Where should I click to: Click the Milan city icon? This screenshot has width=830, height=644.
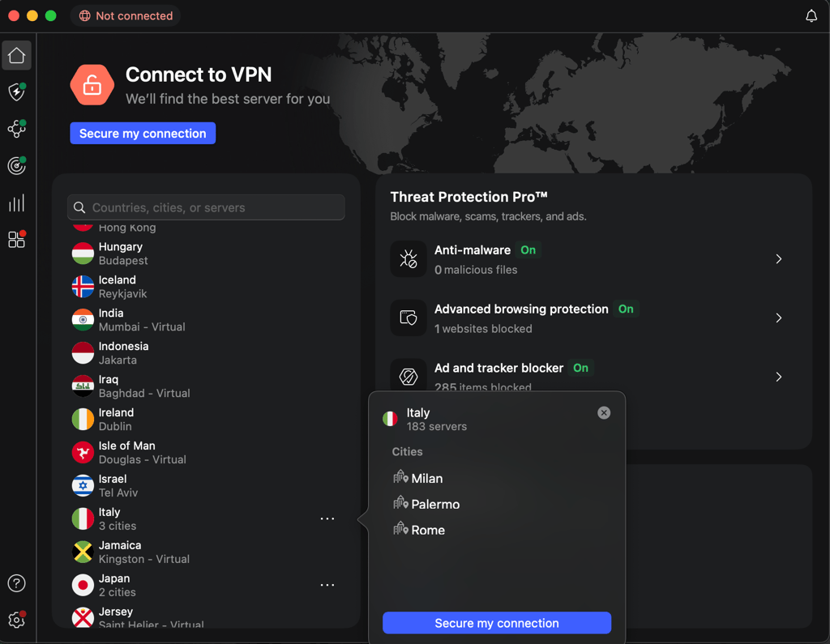pyautogui.click(x=400, y=477)
